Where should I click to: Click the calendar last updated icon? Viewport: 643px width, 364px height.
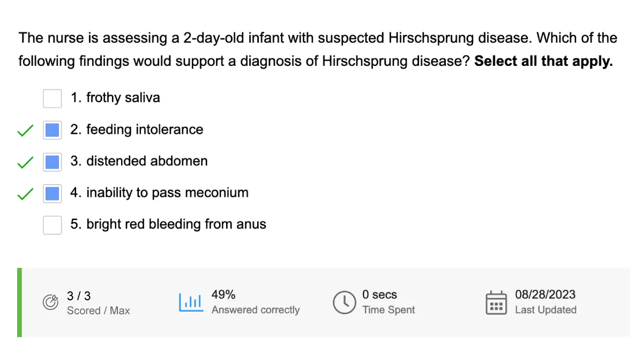496,303
